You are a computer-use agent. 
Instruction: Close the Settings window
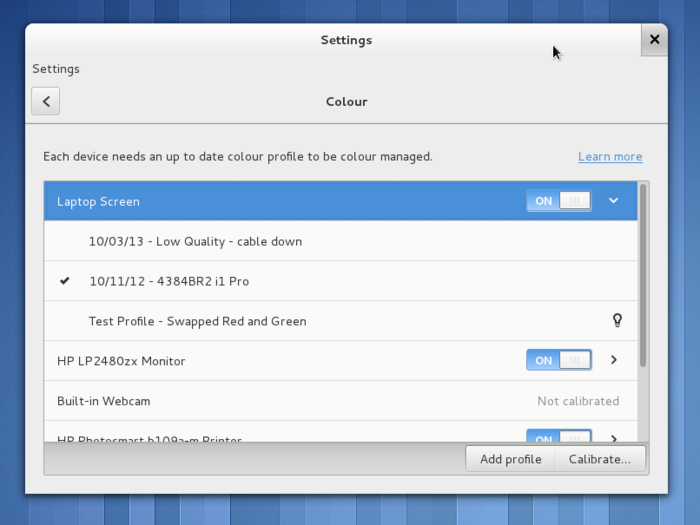click(x=654, y=40)
